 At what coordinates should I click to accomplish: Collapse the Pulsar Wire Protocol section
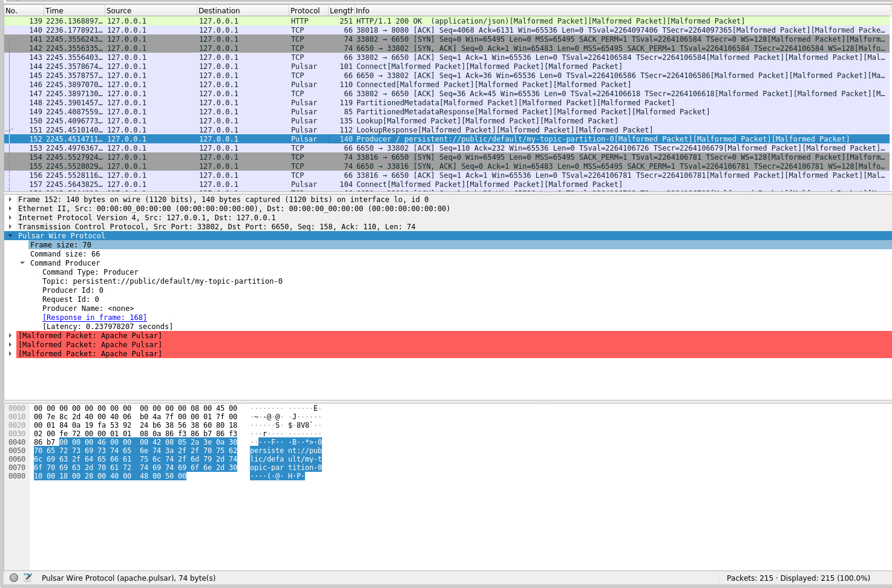pos(10,235)
